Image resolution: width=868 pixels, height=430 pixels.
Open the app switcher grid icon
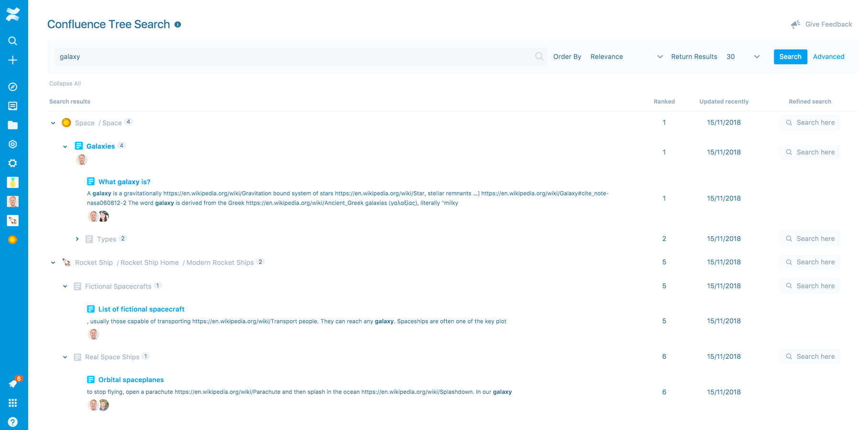(x=13, y=403)
